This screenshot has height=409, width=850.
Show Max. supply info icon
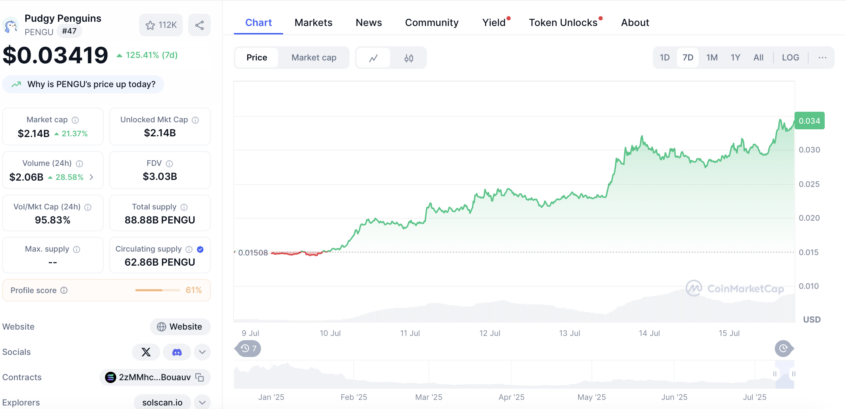(x=76, y=249)
